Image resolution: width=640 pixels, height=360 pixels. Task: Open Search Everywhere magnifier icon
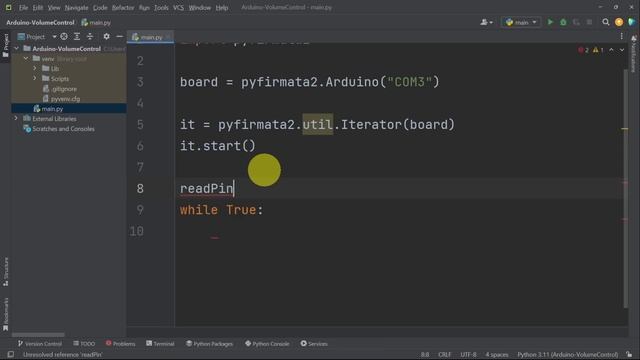(606, 22)
